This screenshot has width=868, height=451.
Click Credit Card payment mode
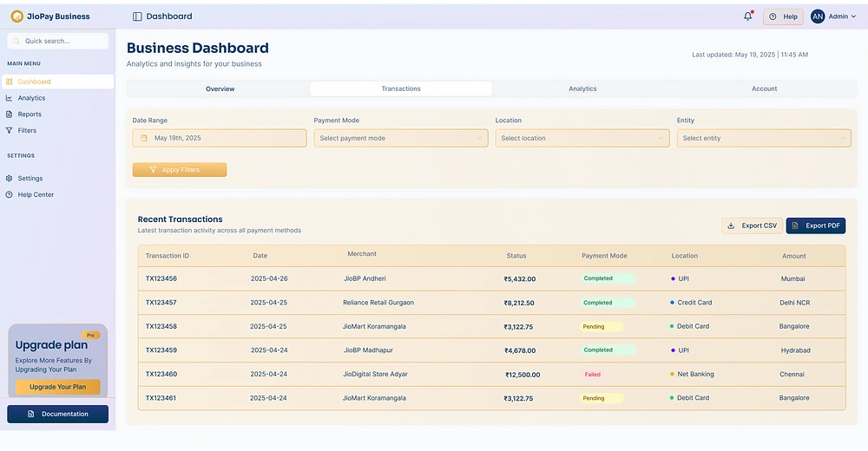pos(694,303)
